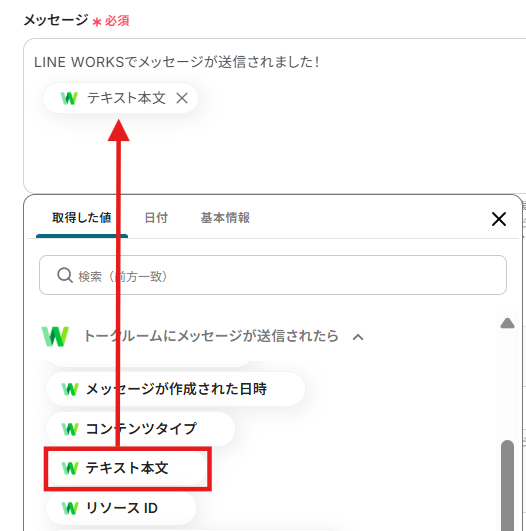Click the LINE WORKS icon beside メッセージが作成された日時

coord(70,389)
